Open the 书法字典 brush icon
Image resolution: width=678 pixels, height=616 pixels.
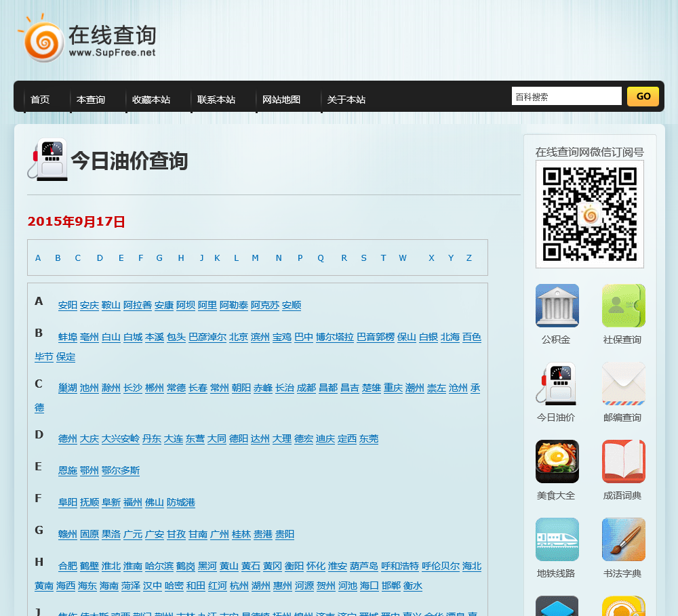coord(624,539)
